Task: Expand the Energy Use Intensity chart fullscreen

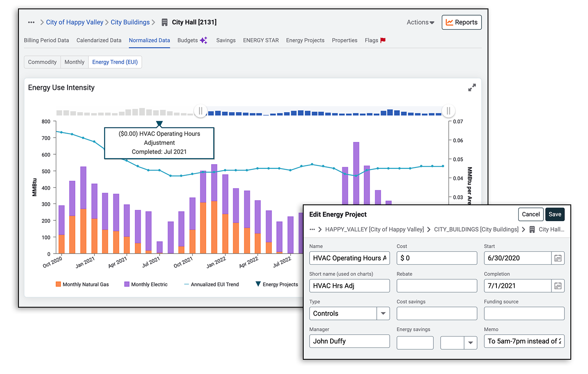Action: tap(472, 88)
